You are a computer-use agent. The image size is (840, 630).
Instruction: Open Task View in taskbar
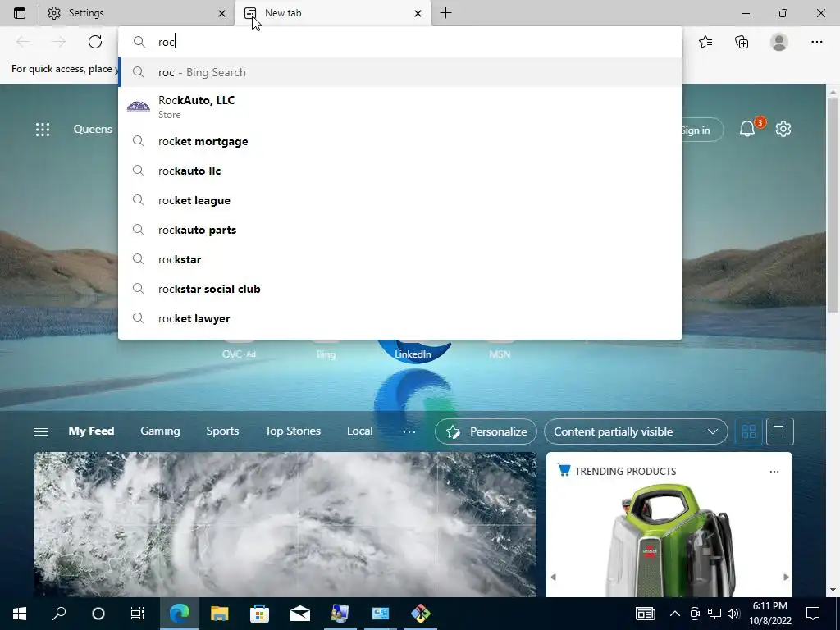138,614
